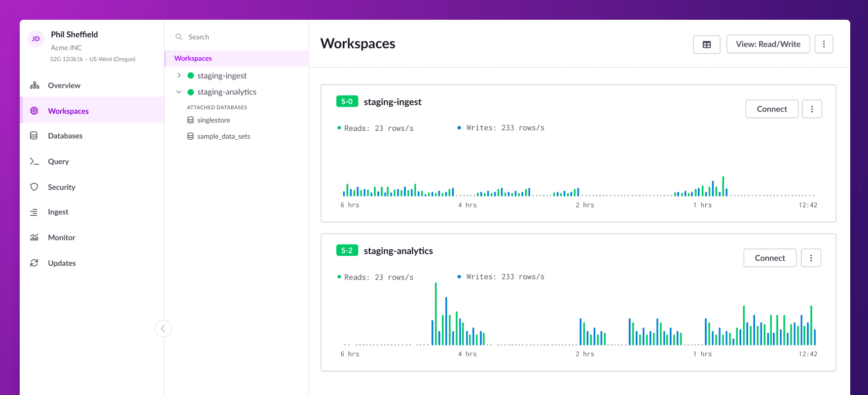Click the ATTACHED DATABASES section label
The image size is (868, 395).
[x=217, y=107]
